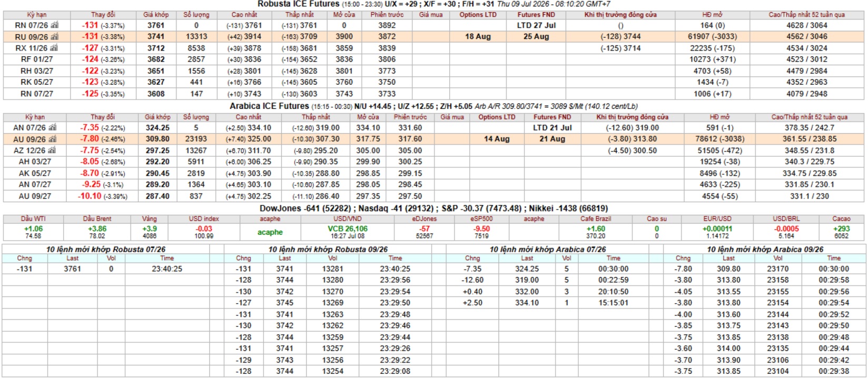Open the chart icon beside RU 09/26
The width and height of the screenshot is (868, 378).
pos(54,36)
